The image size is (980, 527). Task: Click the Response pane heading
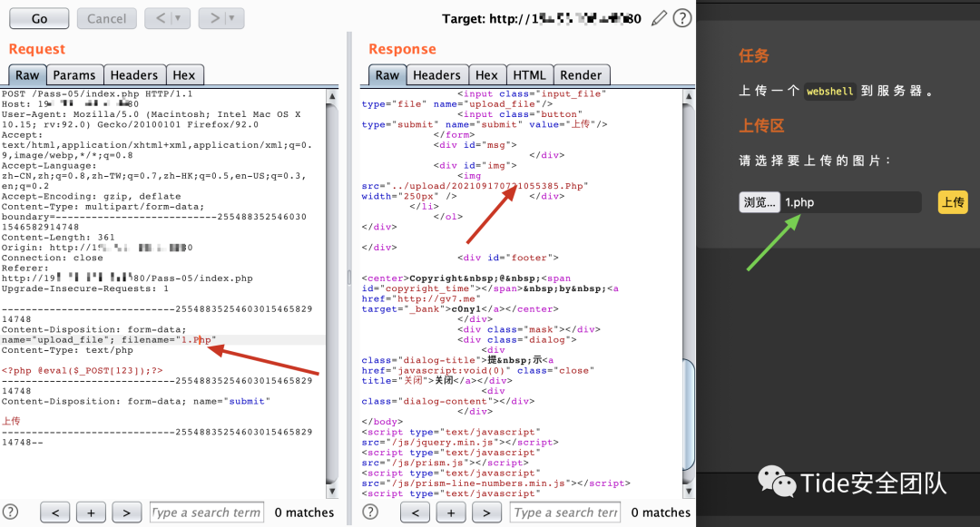tap(402, 49)
